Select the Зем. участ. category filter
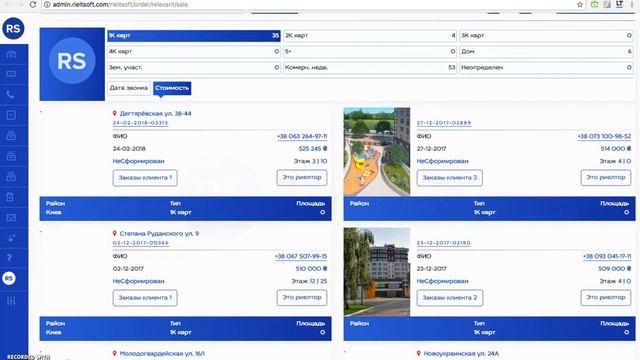The width and height of the screenshot is (640, 360). coord(194,67)
